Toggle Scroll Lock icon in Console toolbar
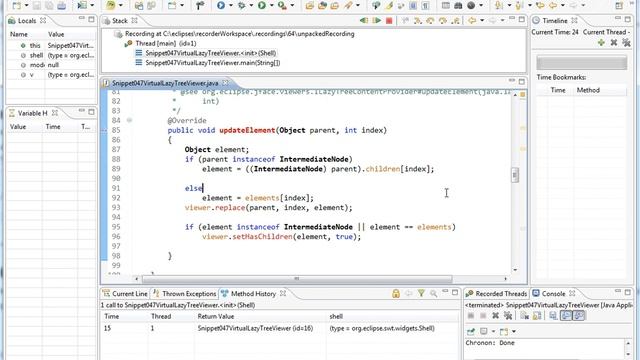Viewport: 640px width, 360px height. click(537, 316)
